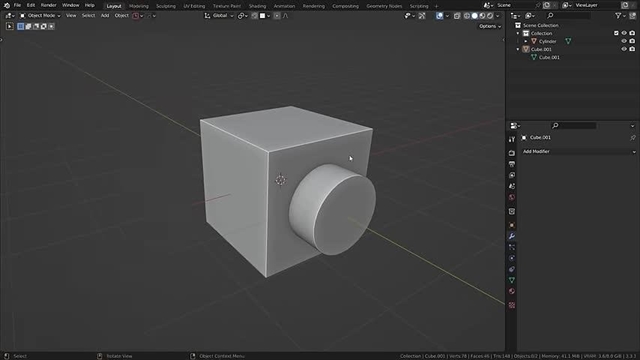Screen dimensions: 640x360
Task: Open the Render properties camera tab
Action: coord(511,153)
